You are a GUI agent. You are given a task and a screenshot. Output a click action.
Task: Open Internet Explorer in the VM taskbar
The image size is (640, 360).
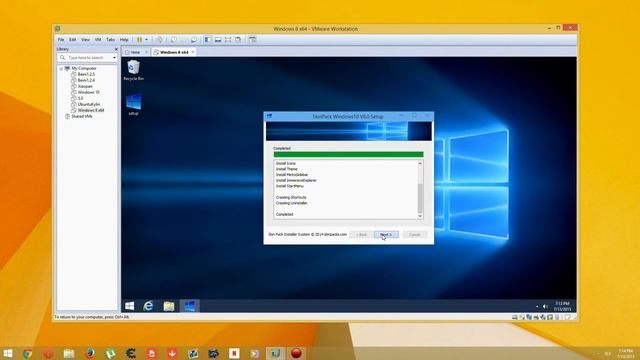[x=148, y=306]
